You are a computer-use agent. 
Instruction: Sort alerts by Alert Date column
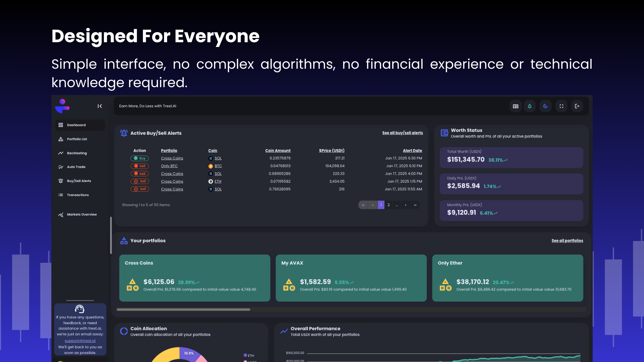pos(412,151)
